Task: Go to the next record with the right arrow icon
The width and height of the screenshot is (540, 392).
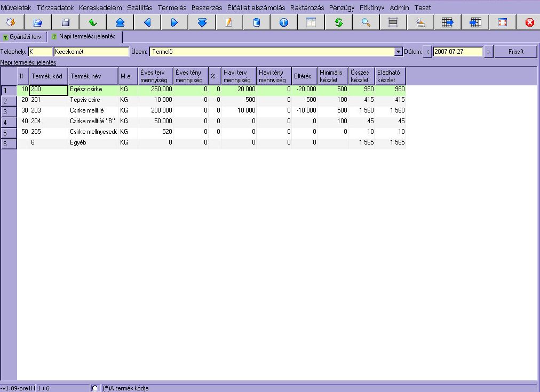Action: [x=174, y=22]
